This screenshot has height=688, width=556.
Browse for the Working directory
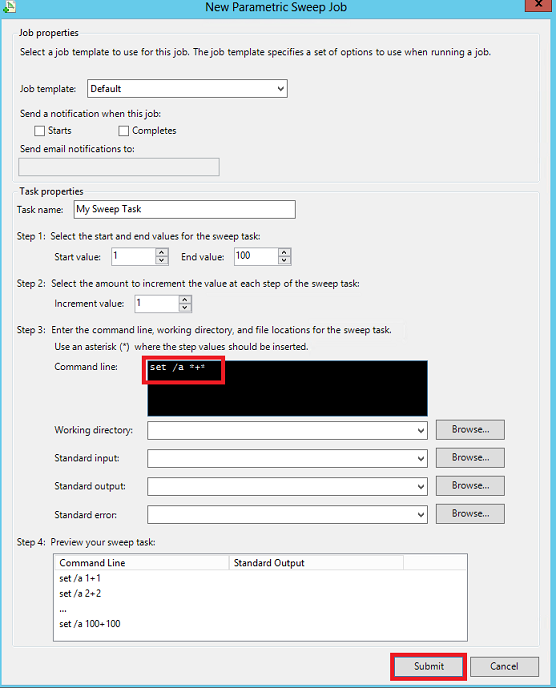tap(470, 430)
